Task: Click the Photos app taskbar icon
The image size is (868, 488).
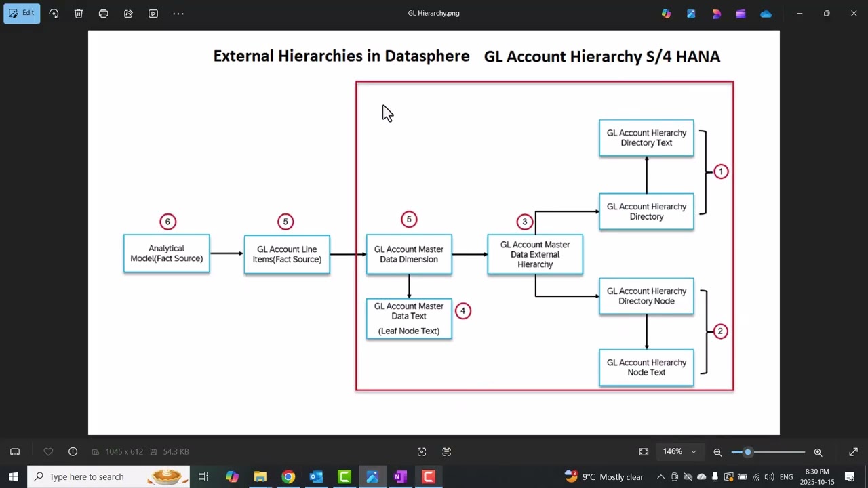Action: (x=372, y=476)
